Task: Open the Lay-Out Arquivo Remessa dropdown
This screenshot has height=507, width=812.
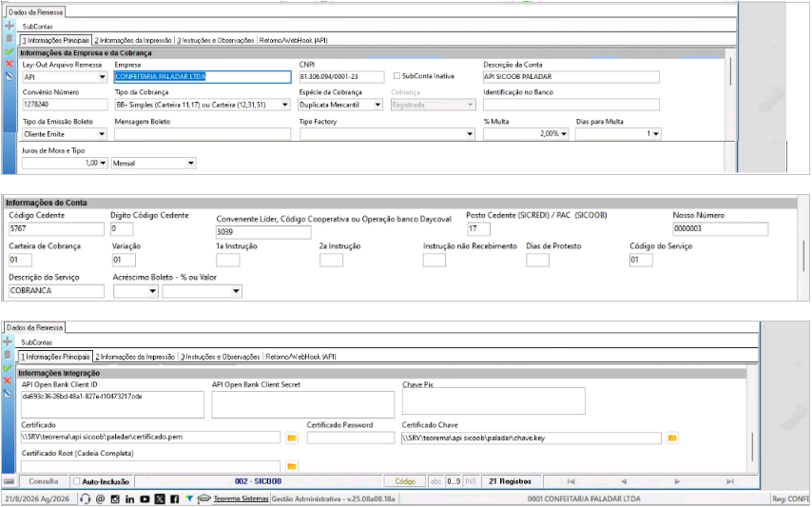Action: pos(102,77)
